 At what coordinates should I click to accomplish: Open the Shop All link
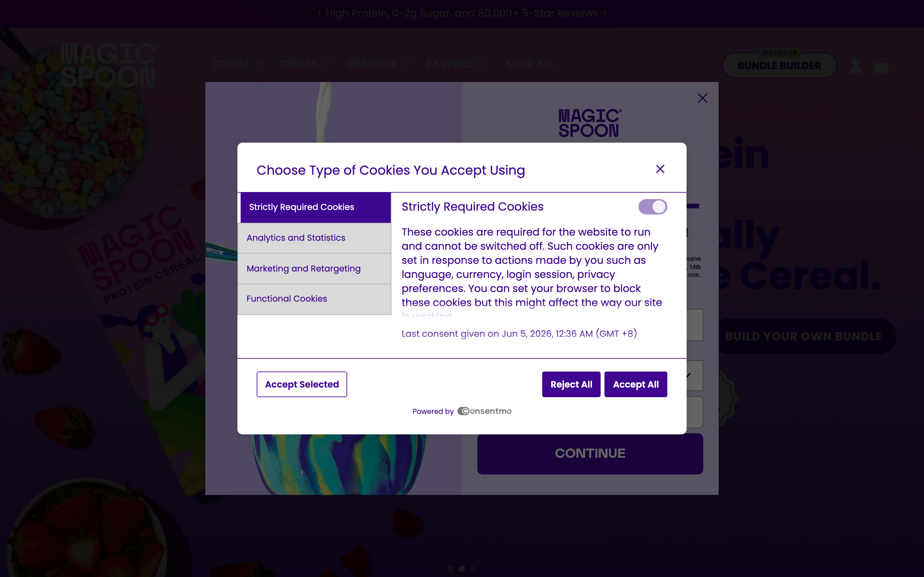(529, 64)
